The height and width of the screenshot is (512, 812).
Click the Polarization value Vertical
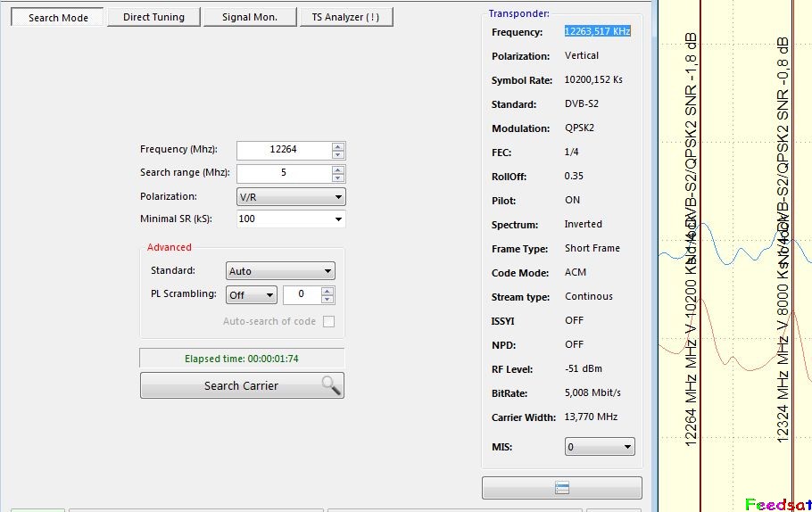582,55
